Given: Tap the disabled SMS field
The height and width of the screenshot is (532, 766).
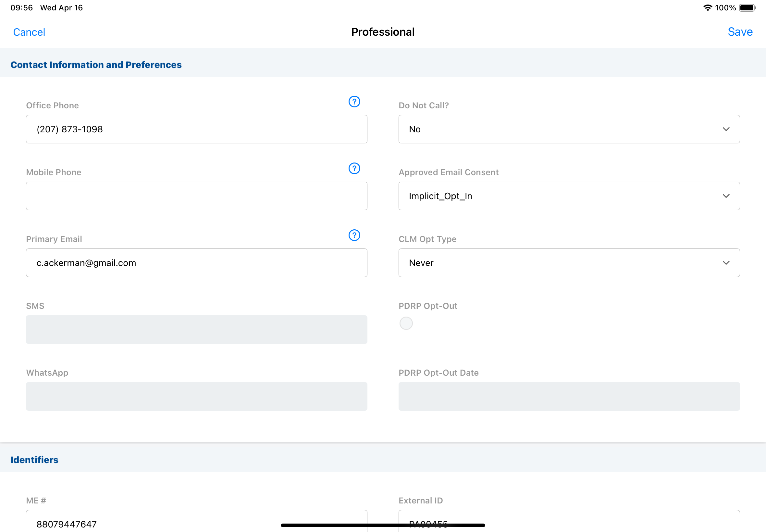Looking at the screenshot, I should click(196, 329).
